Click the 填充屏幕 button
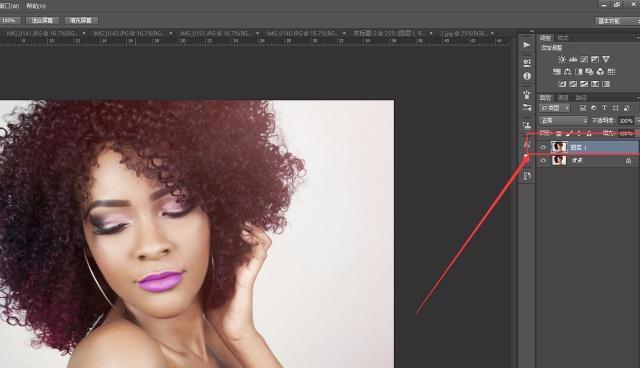The width and height of the screenshot is (640, 368). pyautogui.click(x=81, y=20)
